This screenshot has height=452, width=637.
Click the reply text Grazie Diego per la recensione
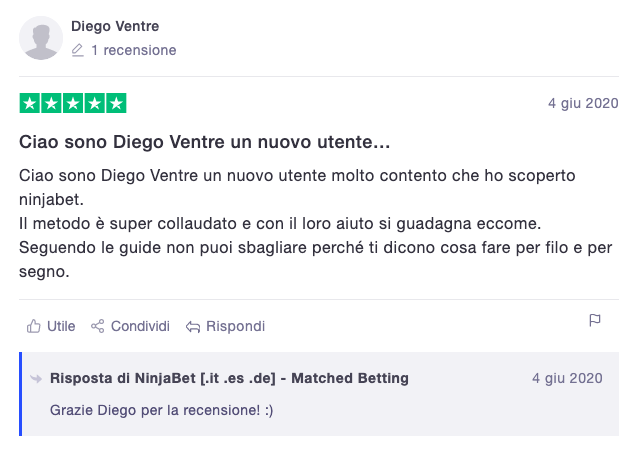pos(161,410)
